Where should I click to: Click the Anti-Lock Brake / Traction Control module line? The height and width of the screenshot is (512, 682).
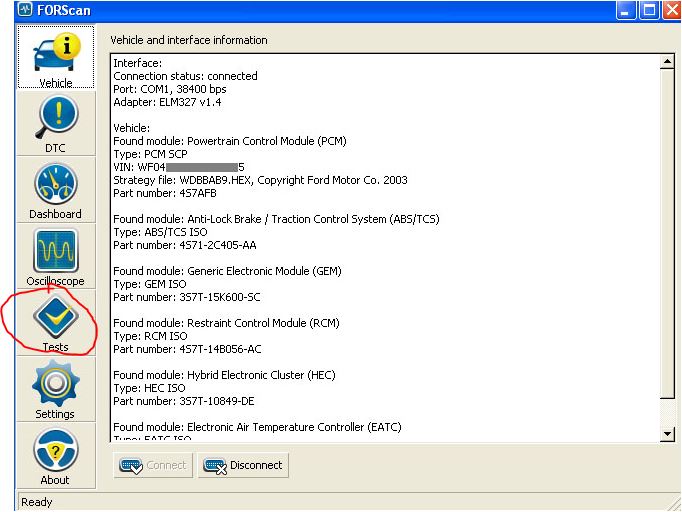click(x=276, y=219)
